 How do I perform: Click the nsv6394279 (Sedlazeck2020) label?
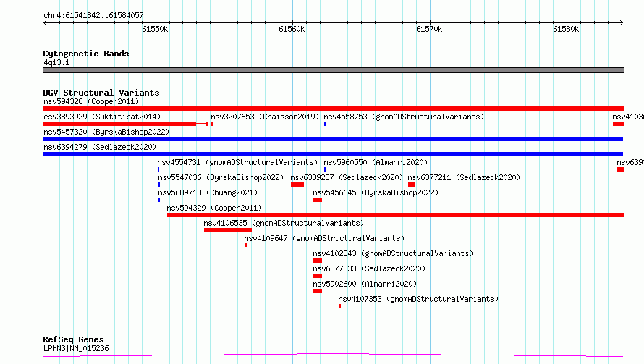point(100,147)
